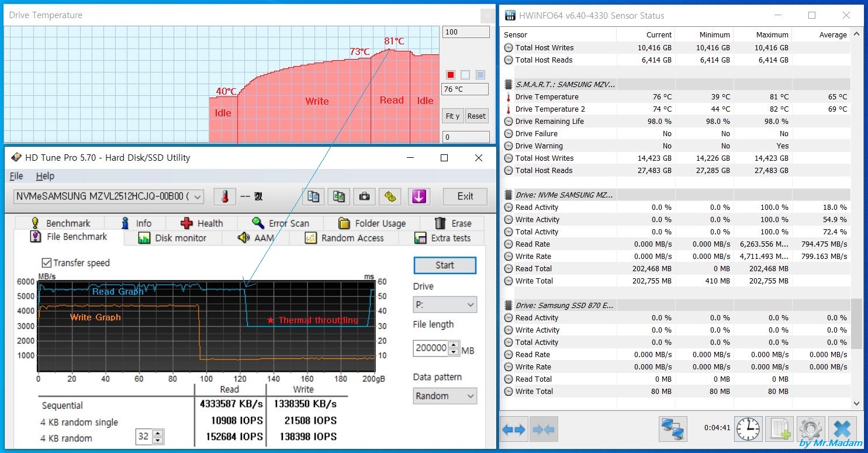Click the HWiNFO sensor list scrollbar thumb
868x453 pixels.
click(856, 323)
